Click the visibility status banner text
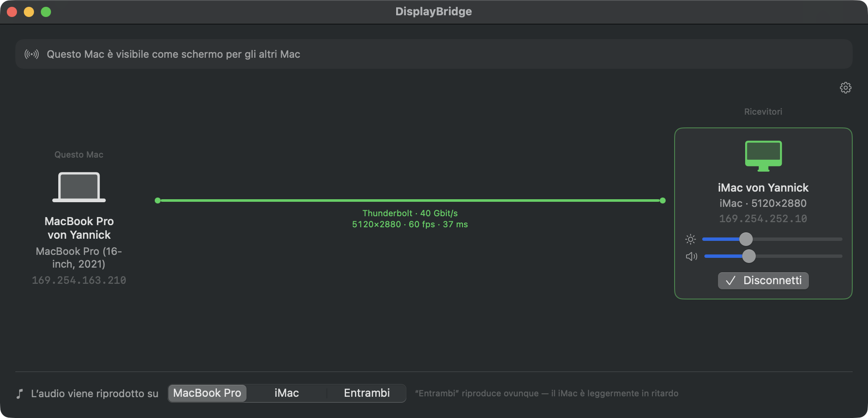This screenshot has height=418, width=868. [x=173, y=54]
